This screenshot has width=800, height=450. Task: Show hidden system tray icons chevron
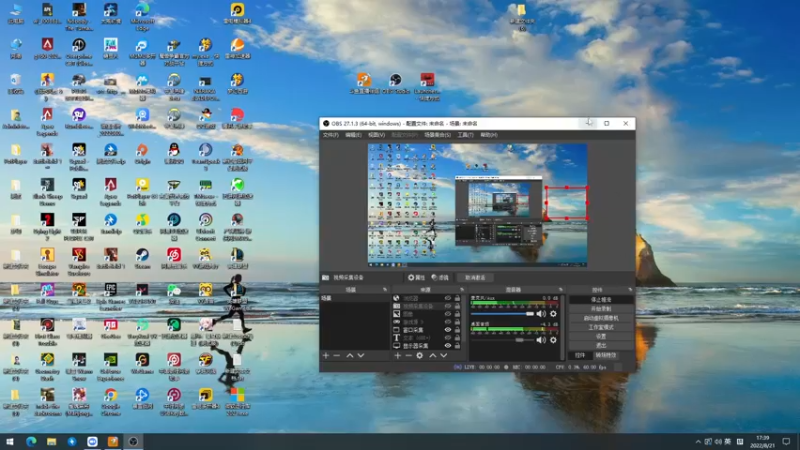click(x=698, y=441)
